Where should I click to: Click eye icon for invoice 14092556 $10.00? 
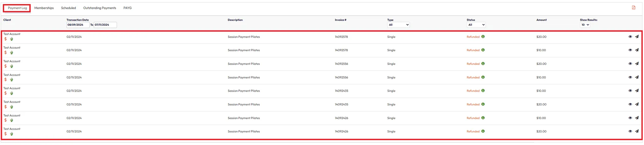tap(630, 77)
